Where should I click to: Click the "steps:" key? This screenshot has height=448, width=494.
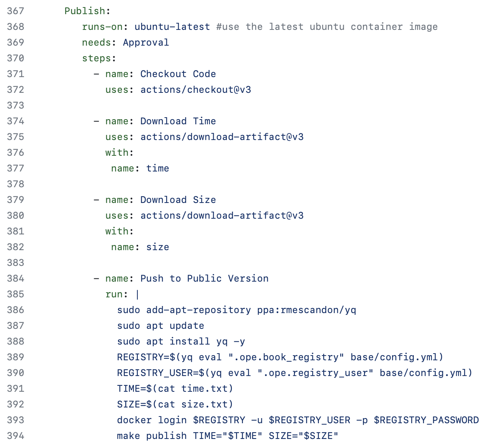pyautogui.click(x=99, y=58)
